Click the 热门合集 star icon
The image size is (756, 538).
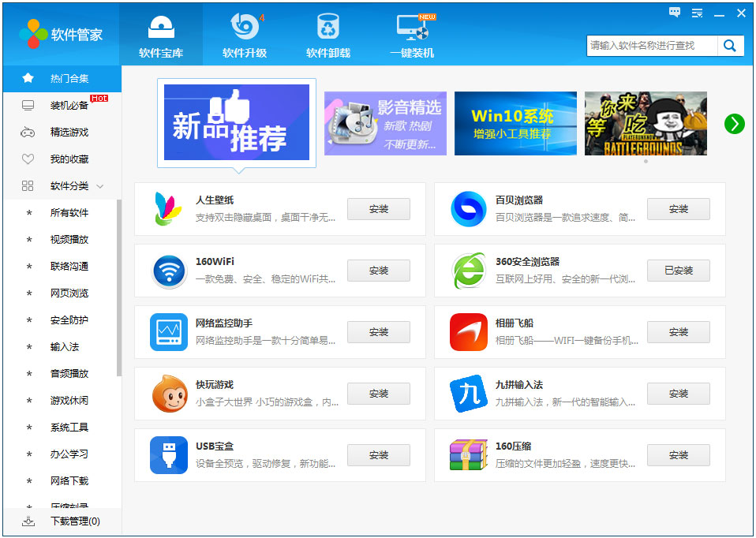tap(28, 78)
